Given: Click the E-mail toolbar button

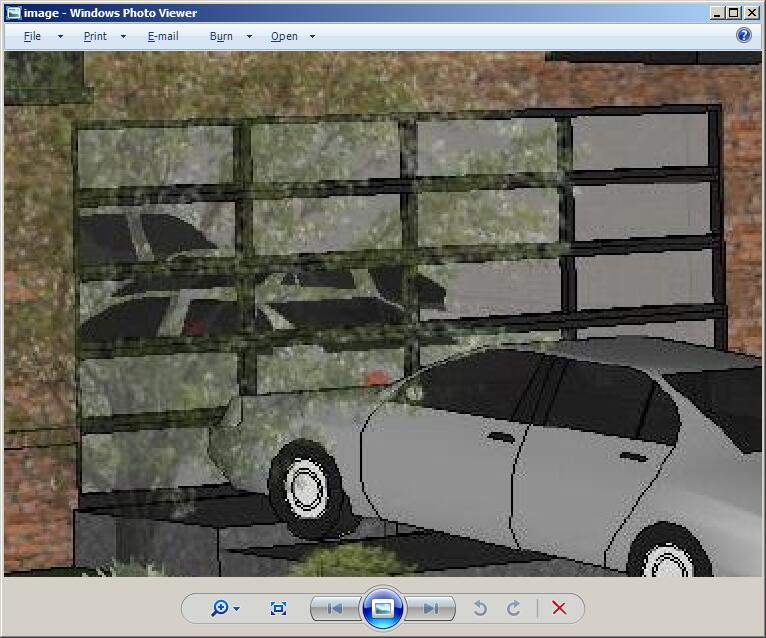Looking at the screenshot, I should click(x=163, y=36).
